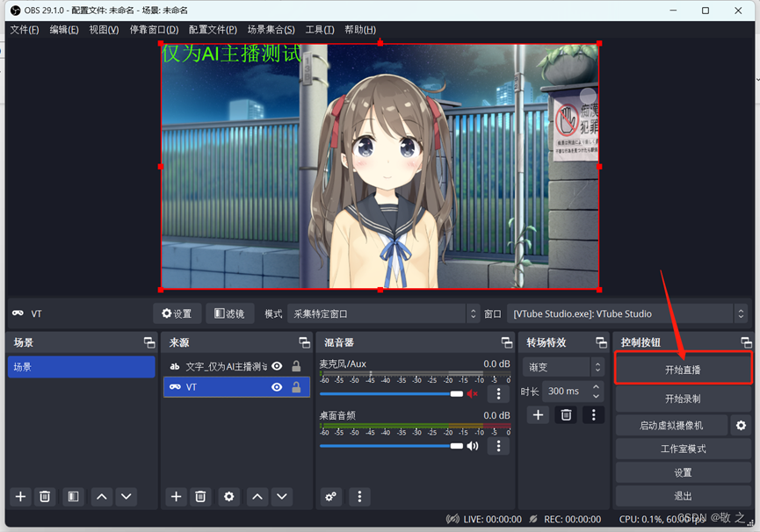Pop out the 控制按钮 dock panel
Image resolution: width=760 pixels, height=532 pixels.
[x=747, y=342]
